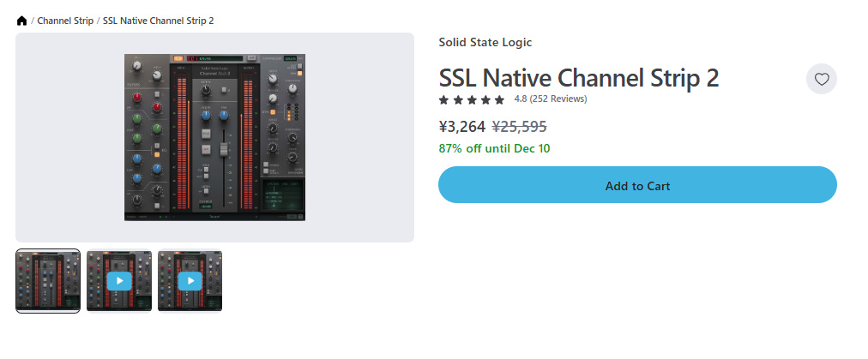Click the large product preview image
868x359 pixels.
[x=214, y=139]
